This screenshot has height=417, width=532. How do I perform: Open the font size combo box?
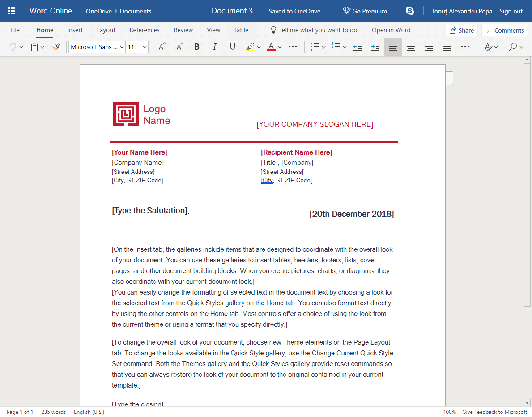137,47
